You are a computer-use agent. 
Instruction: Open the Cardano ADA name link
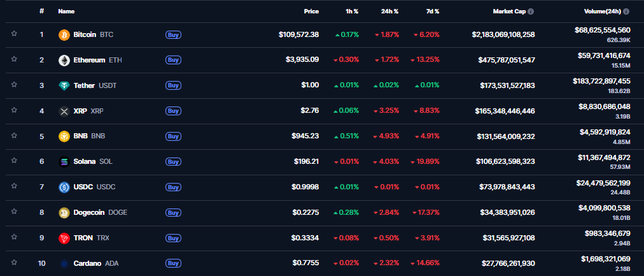point(95,263)
